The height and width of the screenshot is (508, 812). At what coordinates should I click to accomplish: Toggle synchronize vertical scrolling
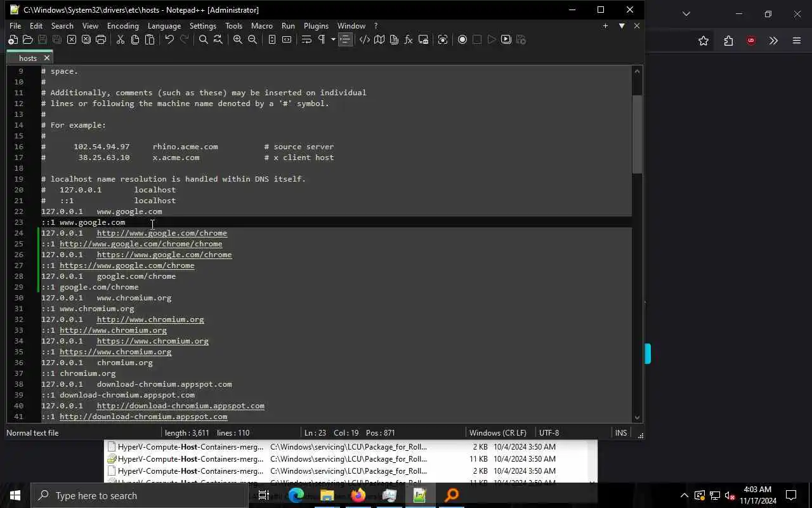click(272, 39)
